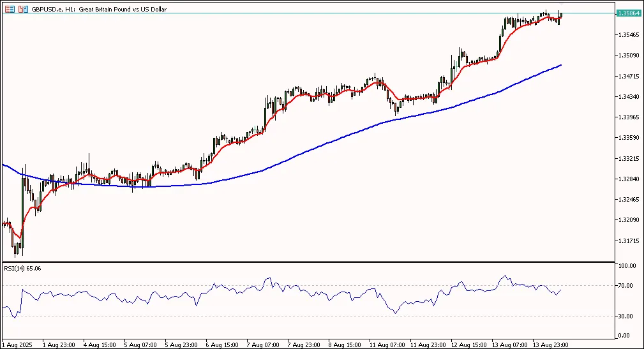The width and height of the screenshot is (644, 349).
Task: Click RSI scale value 100.00
Action: click(627, 265)
